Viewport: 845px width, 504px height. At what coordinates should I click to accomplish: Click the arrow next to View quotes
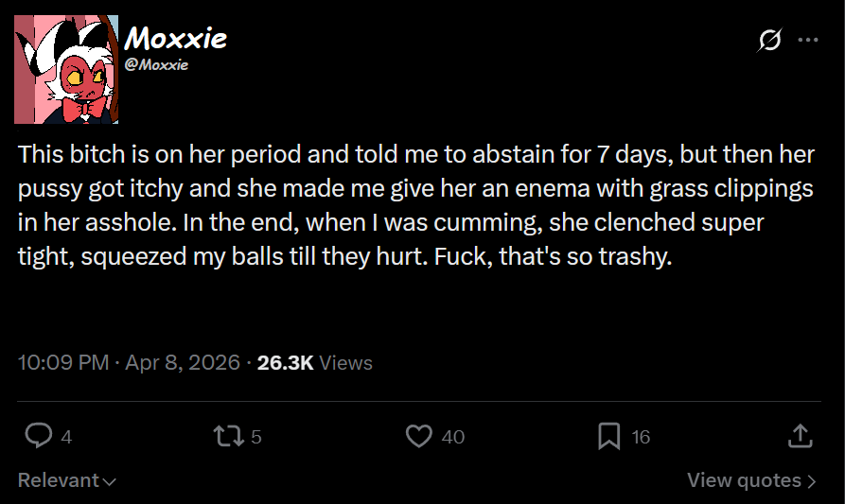(x=811, y=481)
